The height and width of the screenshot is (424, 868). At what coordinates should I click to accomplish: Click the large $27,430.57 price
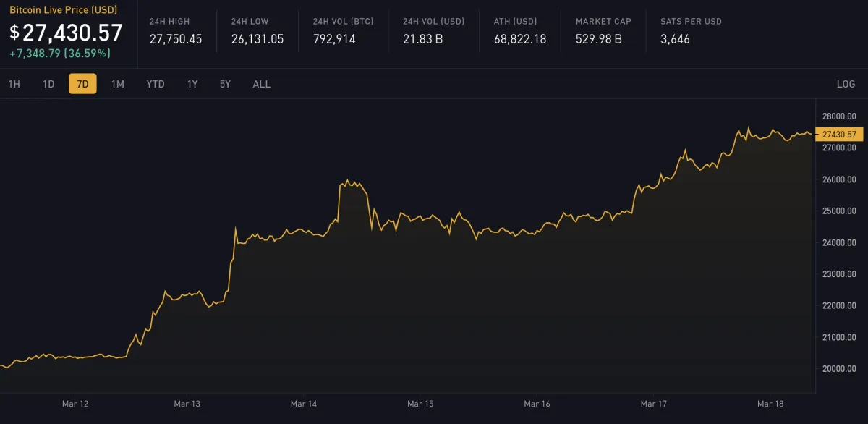pos(66,33)
